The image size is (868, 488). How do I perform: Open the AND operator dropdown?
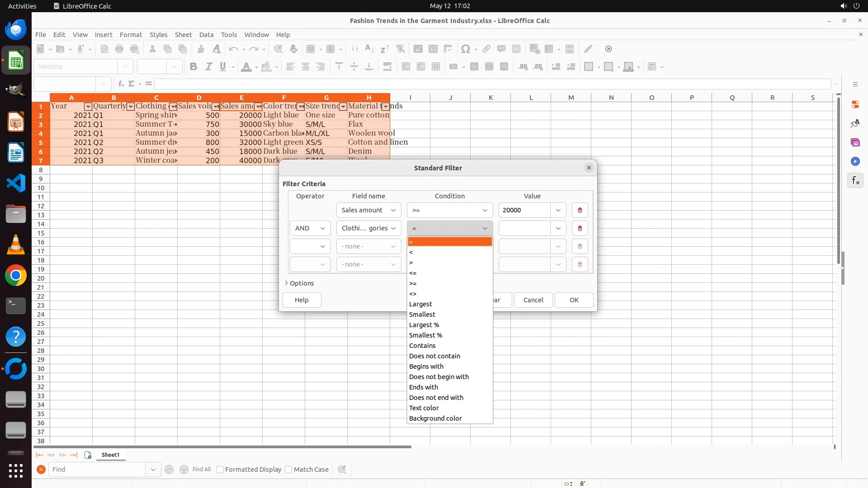tap(310, 228)
